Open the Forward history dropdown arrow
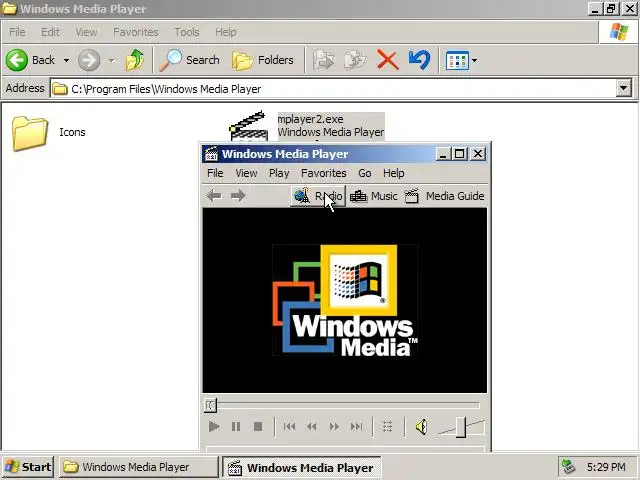The height and width of the screenshot is (480, 640). pyautogui.click(x=111, y=60)
